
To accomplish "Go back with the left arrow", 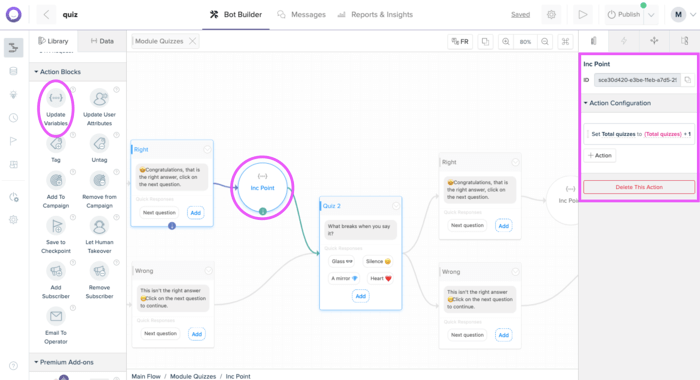I will 46,15.
